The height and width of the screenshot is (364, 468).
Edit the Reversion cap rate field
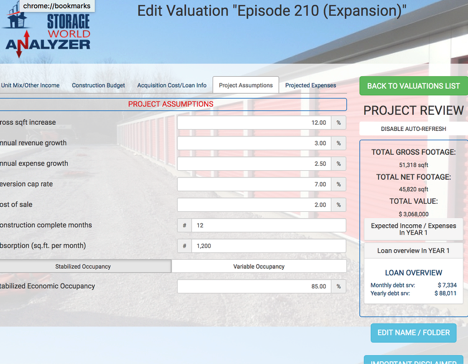point(254,184)
